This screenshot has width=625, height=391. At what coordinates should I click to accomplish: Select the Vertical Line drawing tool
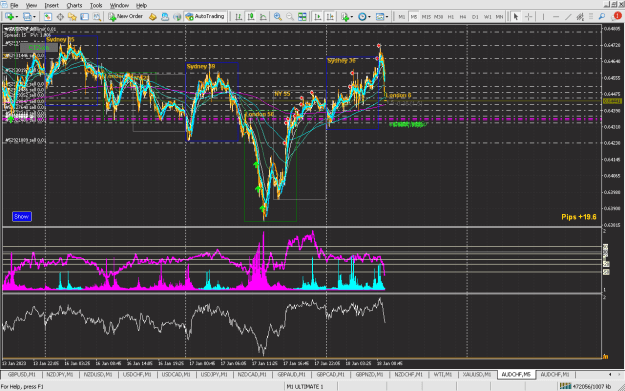543,17
